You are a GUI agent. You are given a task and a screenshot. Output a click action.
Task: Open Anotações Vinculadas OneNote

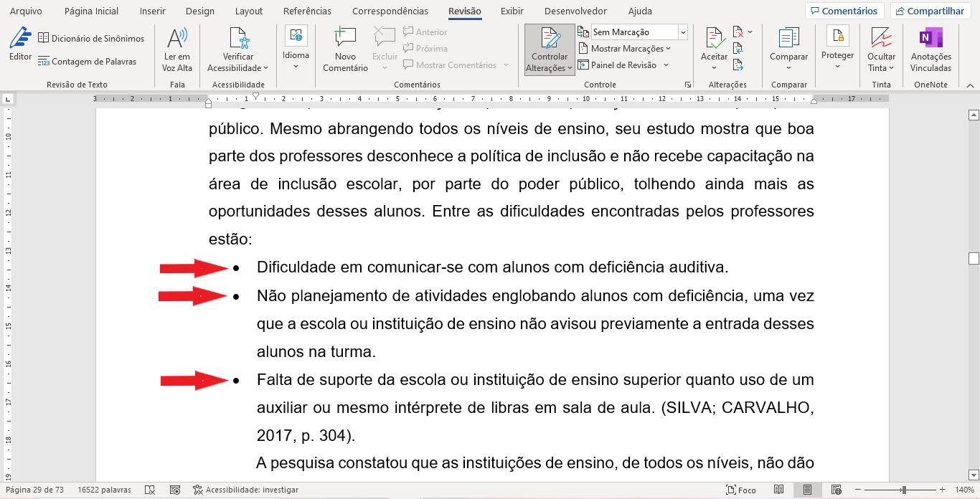coord(930,49)
